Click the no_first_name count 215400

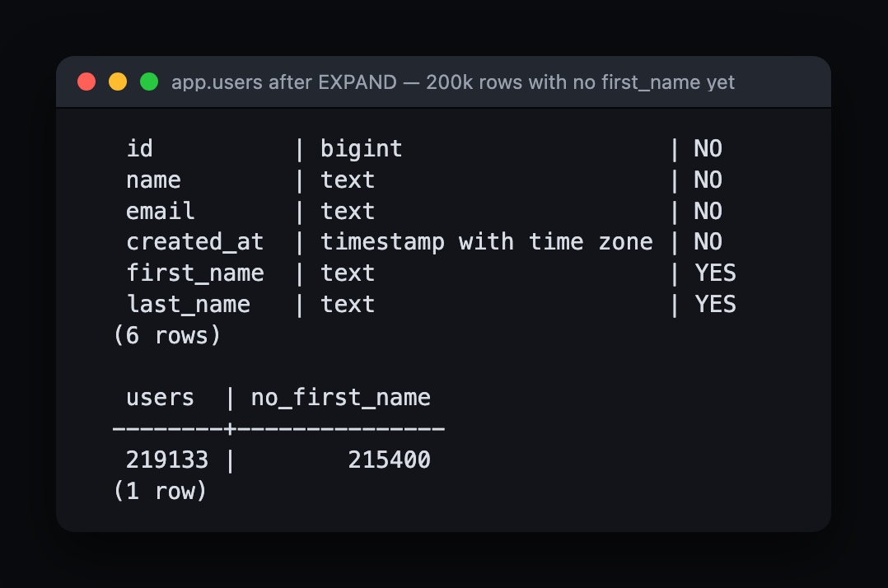click(389, 460)
